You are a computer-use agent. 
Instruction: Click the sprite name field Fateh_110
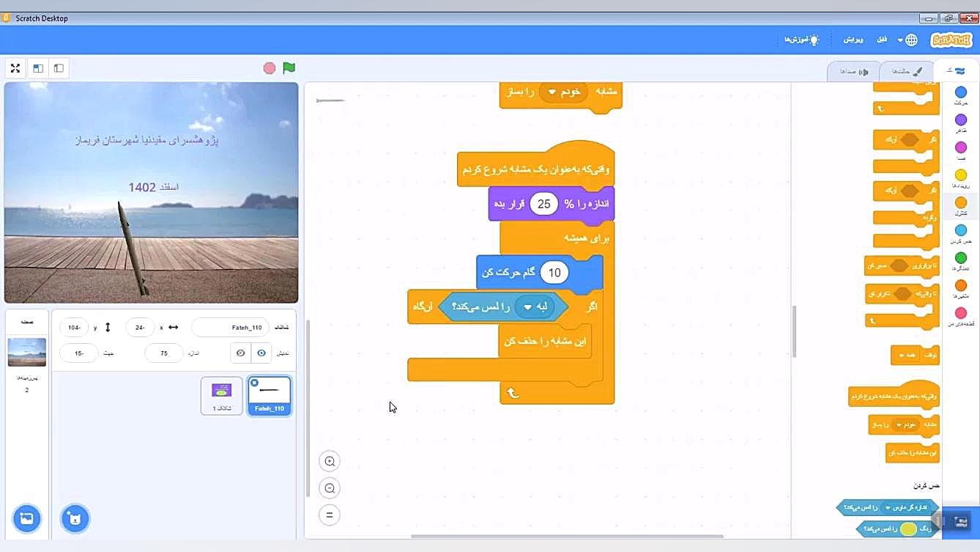[230, 328]
